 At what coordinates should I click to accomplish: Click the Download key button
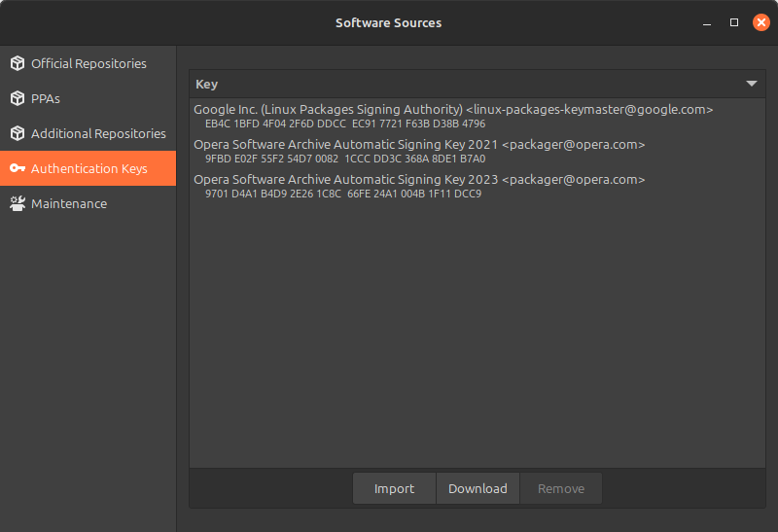[x=477, y=488]
